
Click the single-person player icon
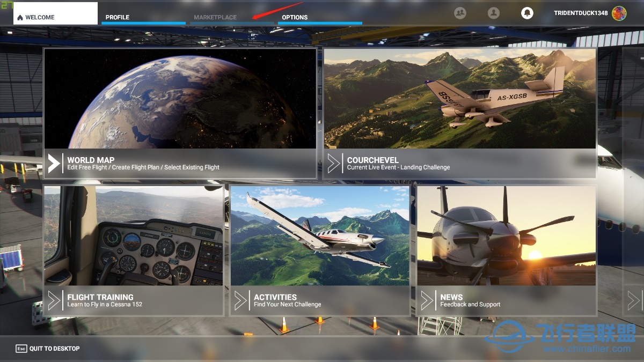coord(494,13)
